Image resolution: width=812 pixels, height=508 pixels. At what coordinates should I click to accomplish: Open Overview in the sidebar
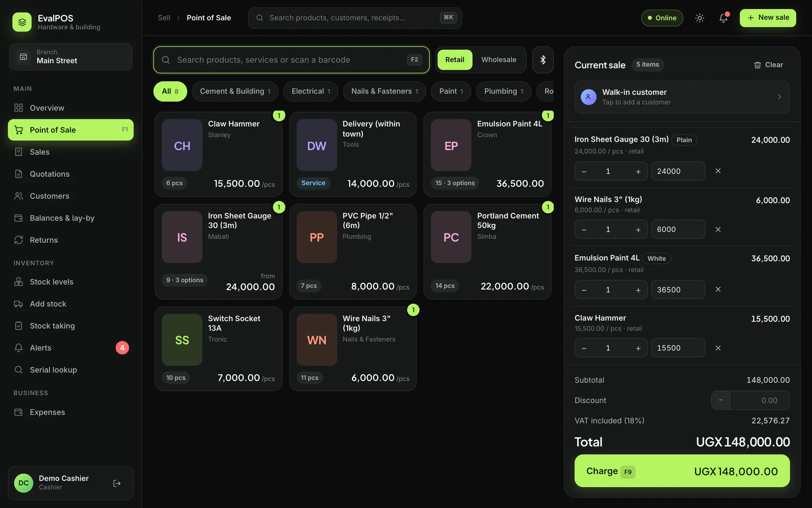[71, 108]
